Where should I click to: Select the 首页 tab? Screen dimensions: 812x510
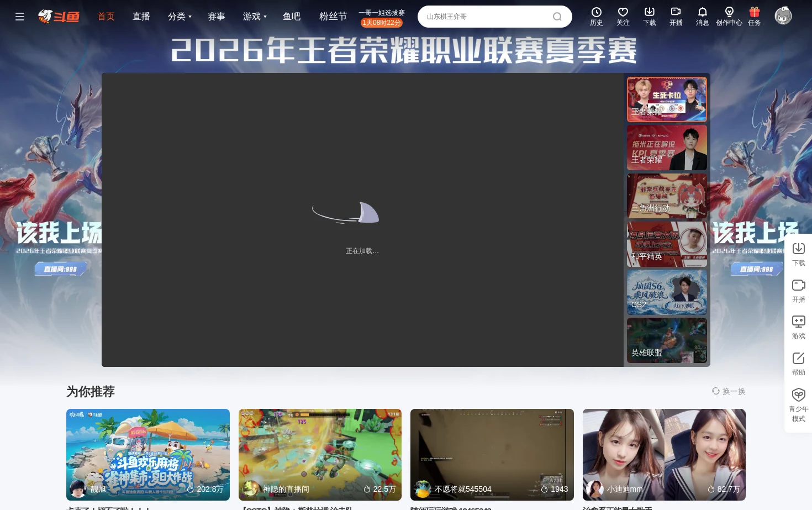(106, 17)
